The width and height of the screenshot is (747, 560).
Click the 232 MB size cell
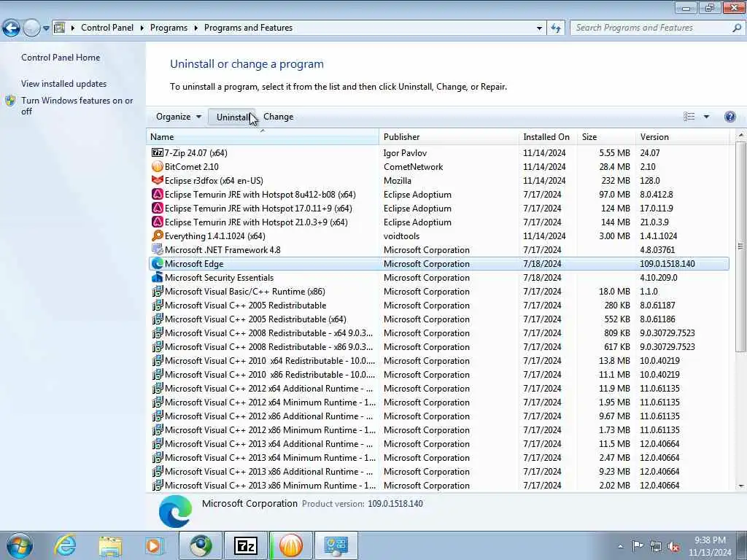(616, 181)
